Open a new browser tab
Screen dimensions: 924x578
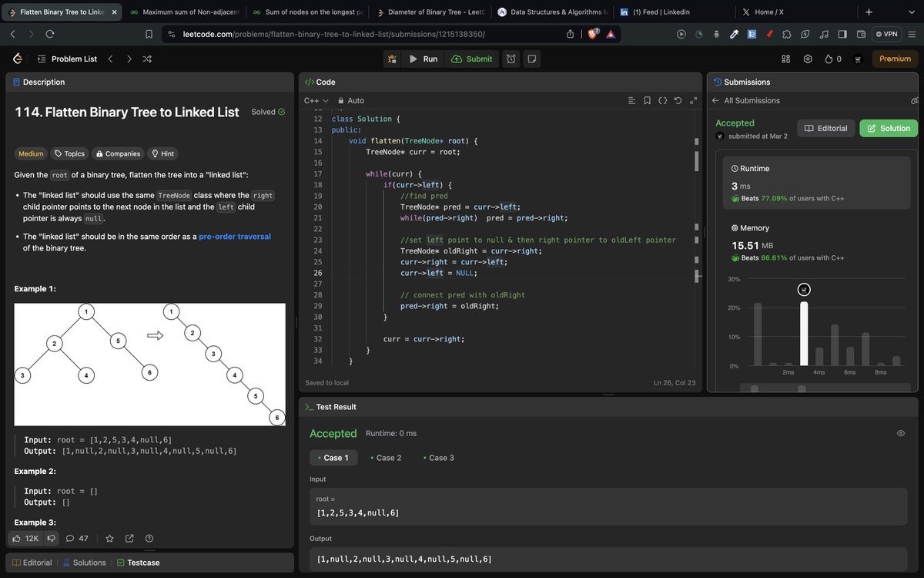click(x=869, y=12)
